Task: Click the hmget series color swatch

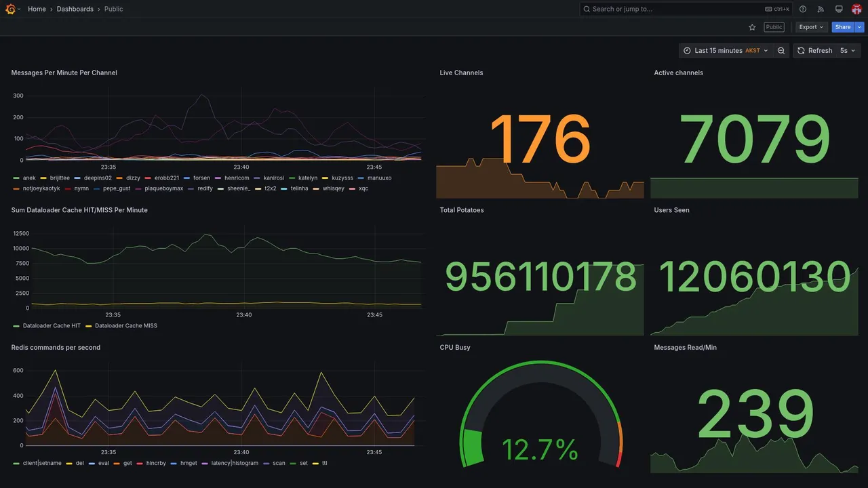Action: pos(174,464)
